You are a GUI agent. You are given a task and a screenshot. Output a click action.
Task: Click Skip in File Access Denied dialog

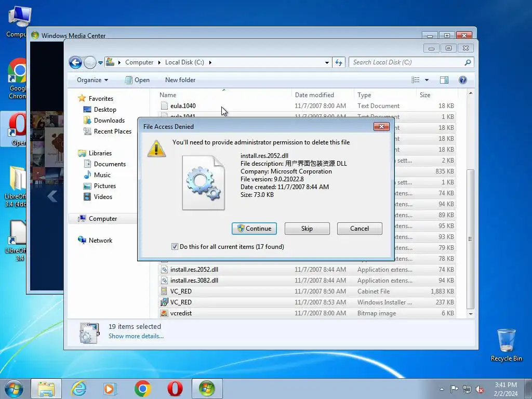[307, 229]
